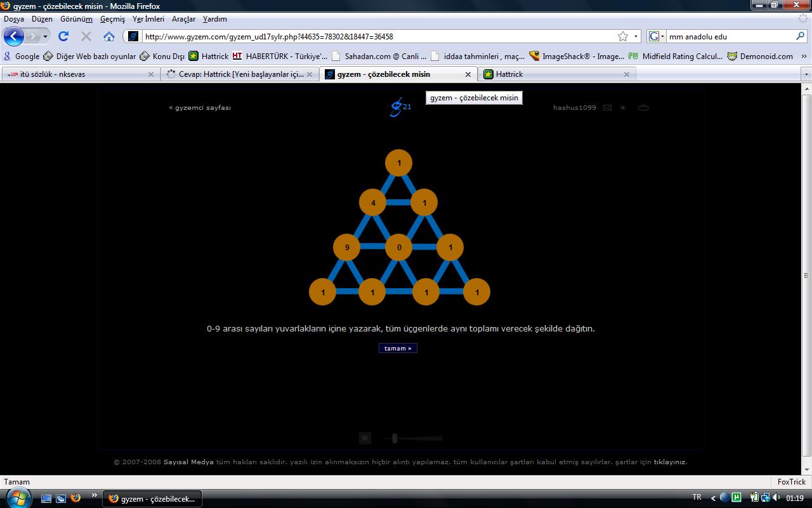812x508 pixels.
Task: Open the Düzen menu
Action: pos(42,19)
